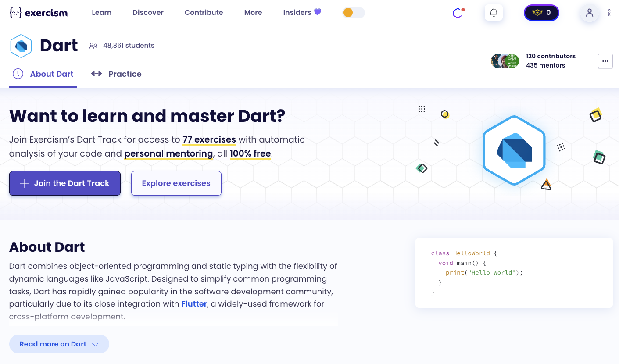This screenshot has height=364, width=619.
Task: Open the track options ellipsis menu
Action: pyautogui.click(x=605, y=61)
